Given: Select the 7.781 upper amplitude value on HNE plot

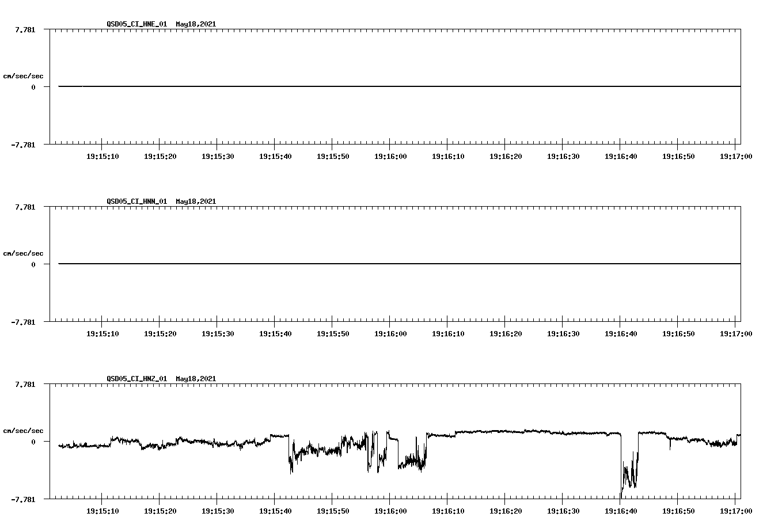Looking at the screenshot, I should point(26,29).
